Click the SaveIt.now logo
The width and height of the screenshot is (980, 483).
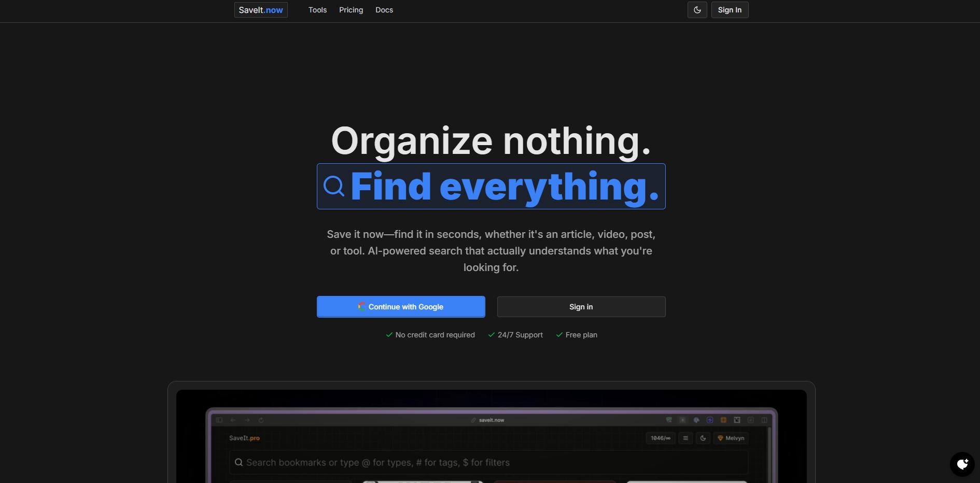tap(261, 10)
